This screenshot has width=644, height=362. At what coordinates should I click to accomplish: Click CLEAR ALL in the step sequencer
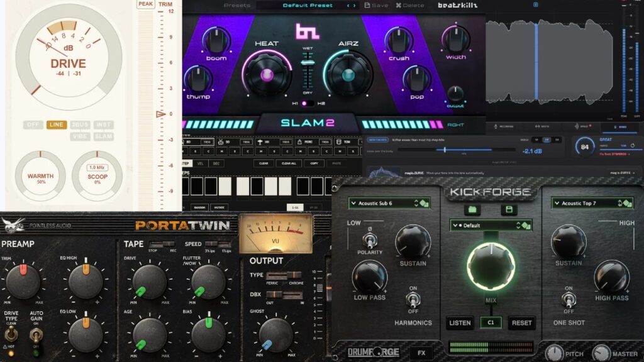(289, 163)
